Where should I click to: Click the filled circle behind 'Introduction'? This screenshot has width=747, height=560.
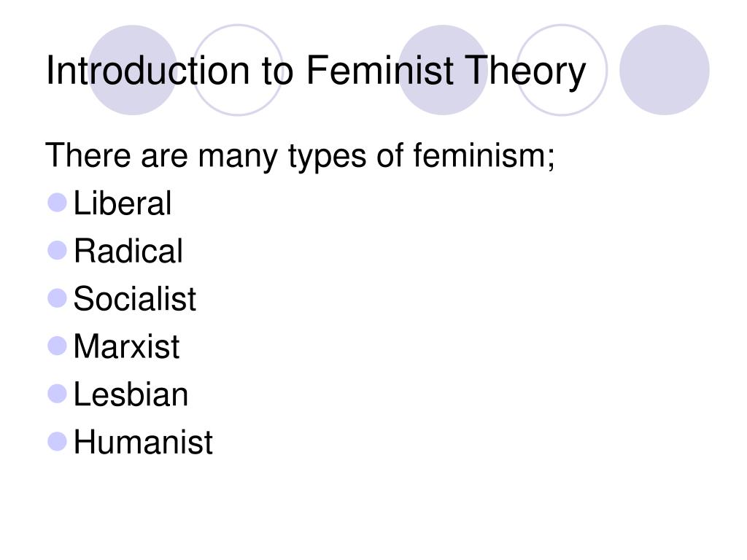[133, 70]
